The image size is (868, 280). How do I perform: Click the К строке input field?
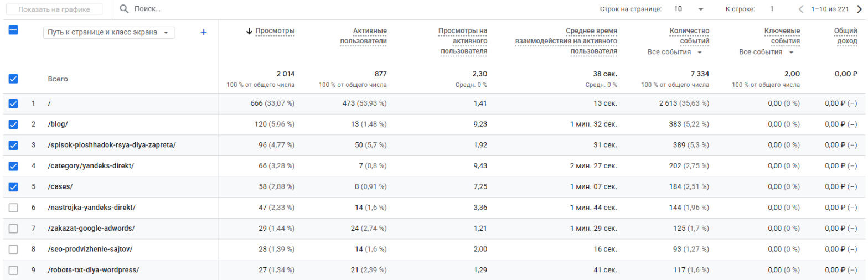click(x=771, y=9)
